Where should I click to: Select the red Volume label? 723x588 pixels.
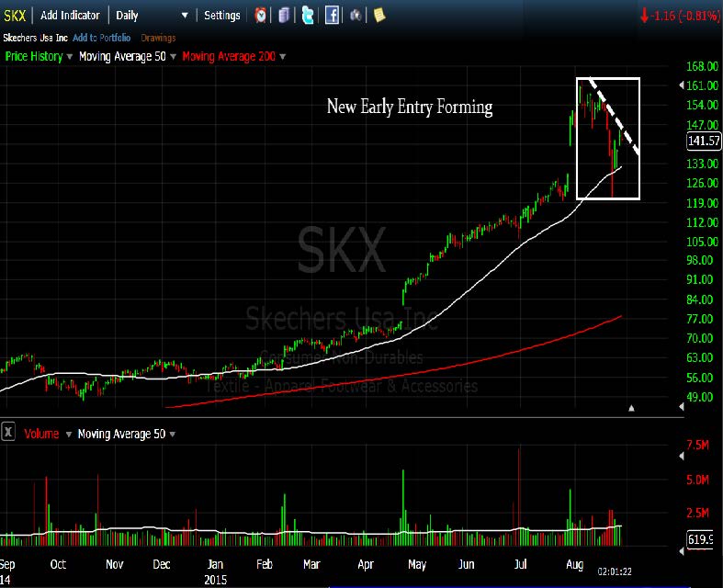(x=41, y=434)
